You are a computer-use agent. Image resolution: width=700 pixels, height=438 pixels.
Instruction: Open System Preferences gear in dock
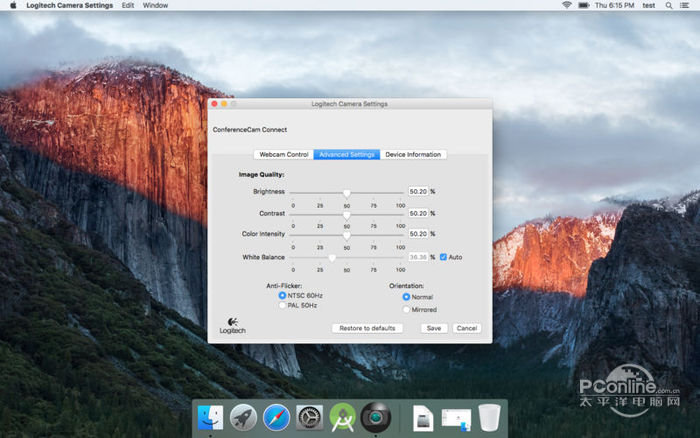tap(310, 417)
